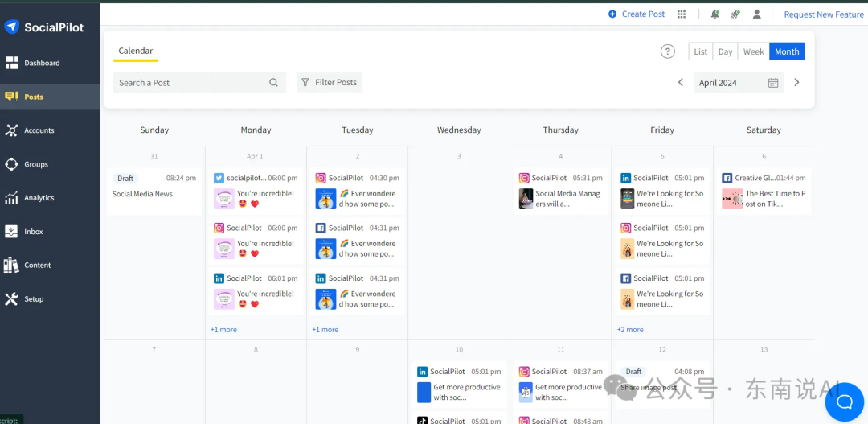The height and width of the screenshot is (424, 868).
Task: Open the date picker calendar icon
Action: click(773, 83)
